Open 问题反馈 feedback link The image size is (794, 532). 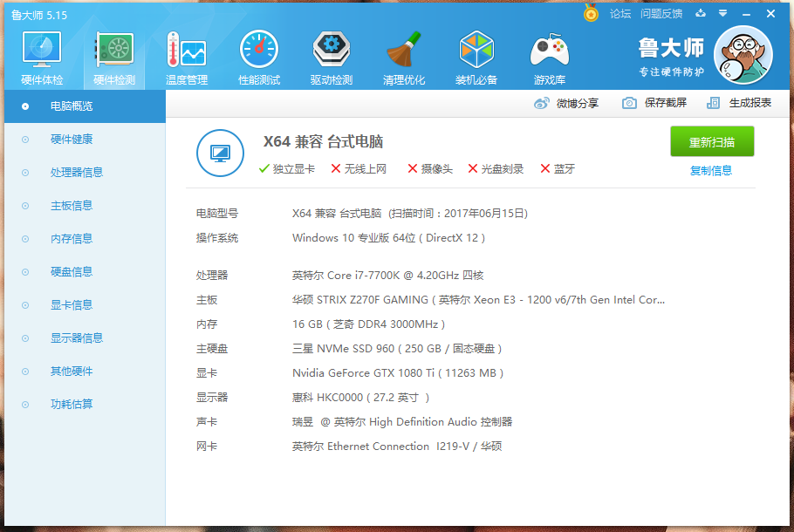[661, 14]
